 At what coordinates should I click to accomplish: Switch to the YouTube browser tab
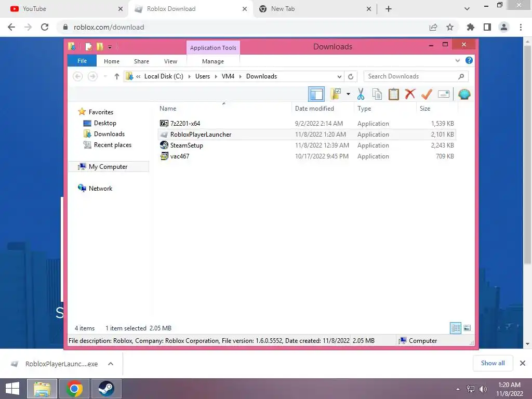[x=63, y=9]
